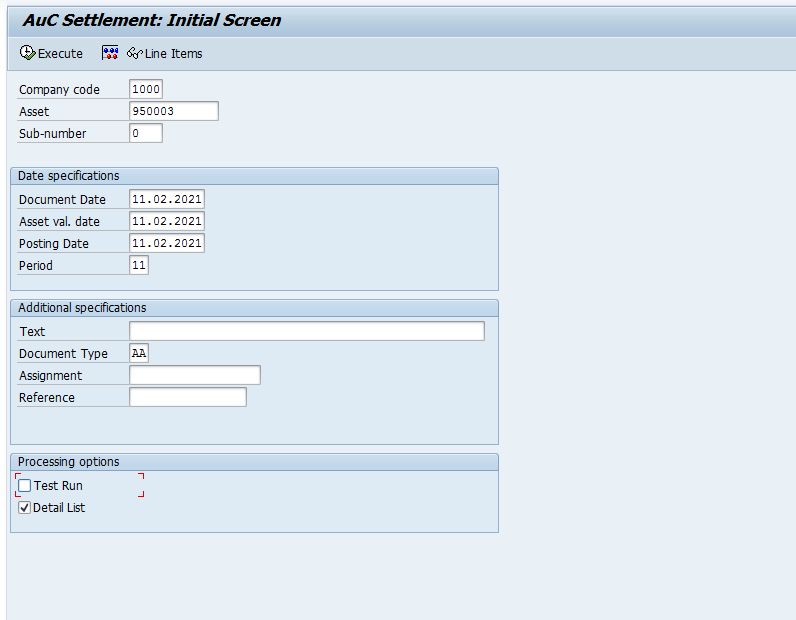The image size is (796, 620).
Task: Click the Detail List label text
Action: 59,508
